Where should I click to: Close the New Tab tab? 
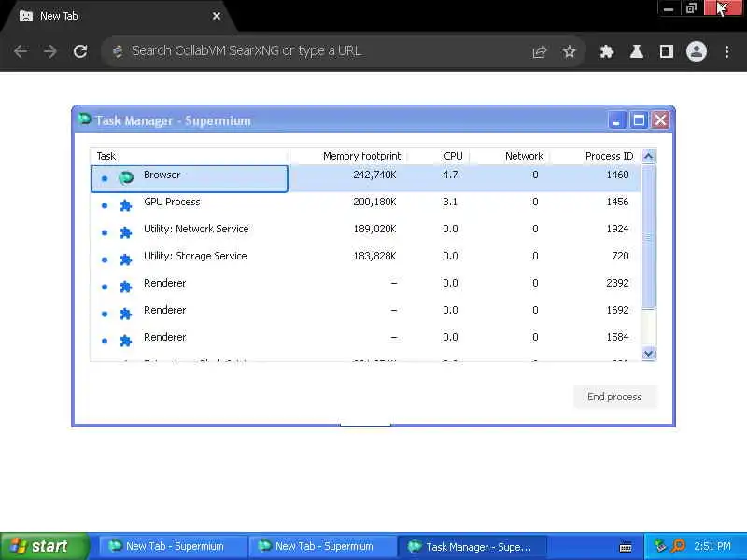217,16
